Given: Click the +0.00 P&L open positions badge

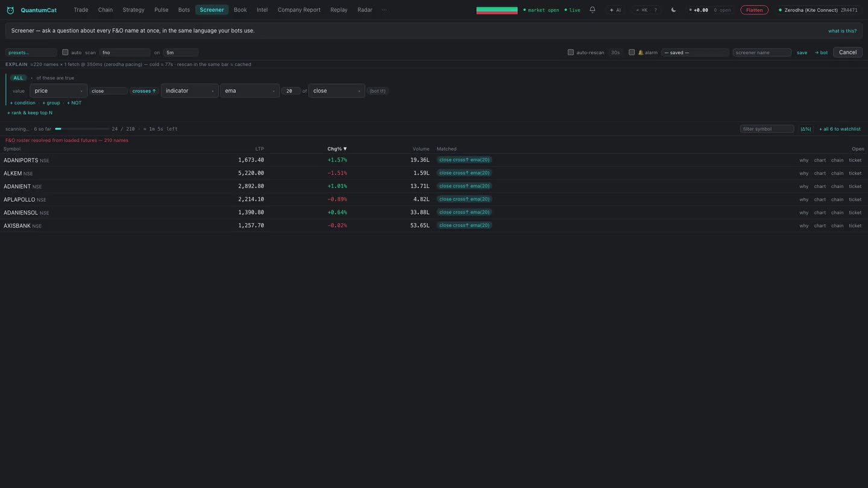Looking at the screenshot, I should click(x=710, y=10).
